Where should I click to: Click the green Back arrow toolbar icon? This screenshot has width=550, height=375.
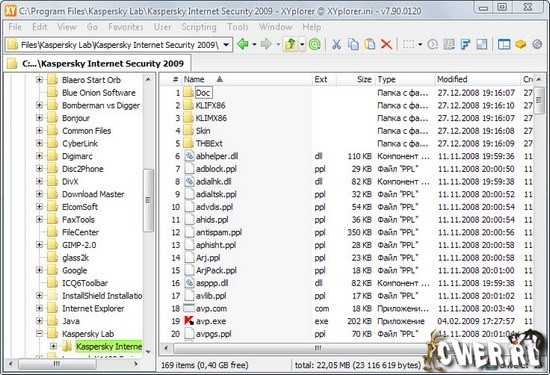(243, 45)
